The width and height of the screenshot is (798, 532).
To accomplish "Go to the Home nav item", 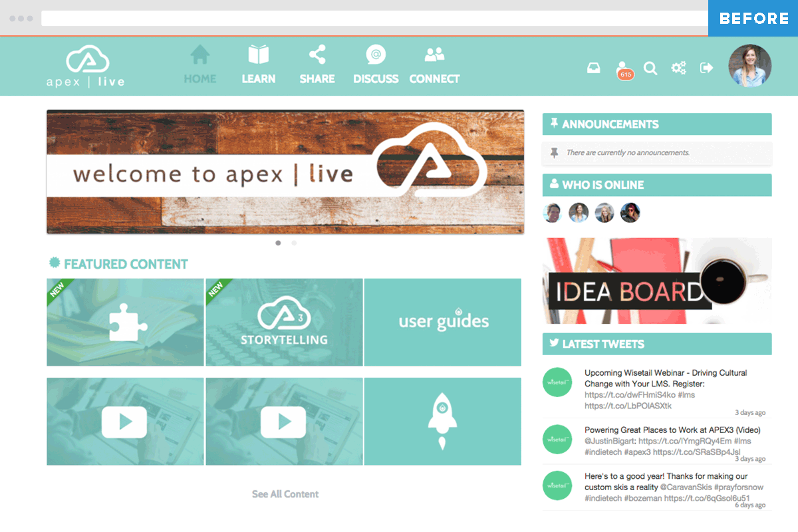I will point(199,65).
